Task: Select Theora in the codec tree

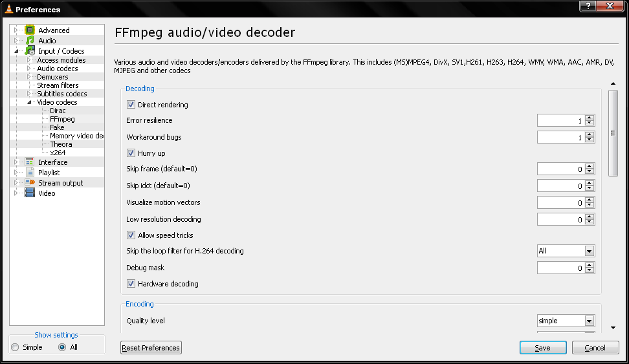Action: coord(61,144)
